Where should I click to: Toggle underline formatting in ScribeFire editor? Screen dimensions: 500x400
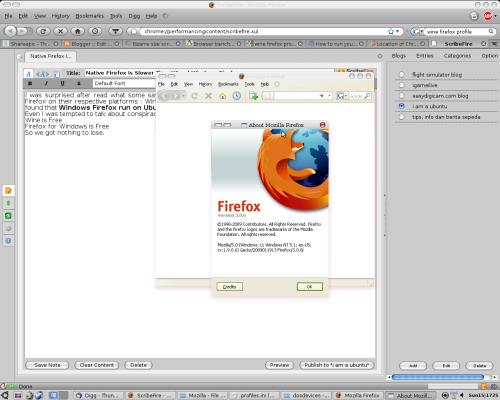tap(62, 83)
